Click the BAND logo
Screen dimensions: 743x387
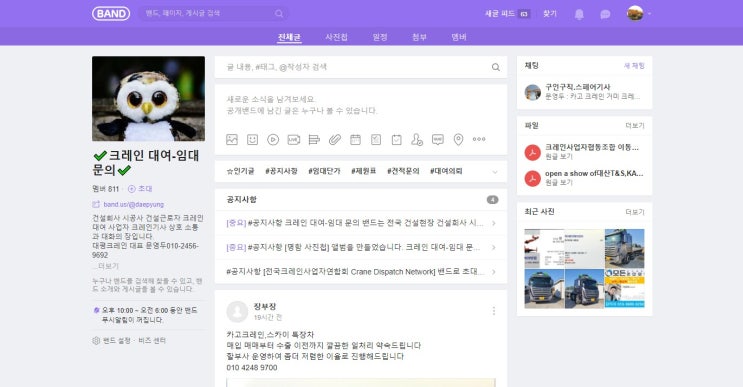111,14
